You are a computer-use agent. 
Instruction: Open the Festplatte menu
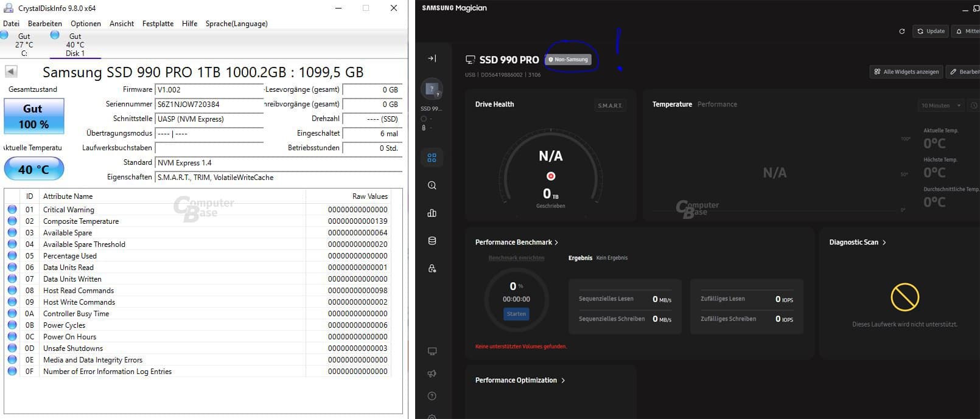click(x=158, y=24)
